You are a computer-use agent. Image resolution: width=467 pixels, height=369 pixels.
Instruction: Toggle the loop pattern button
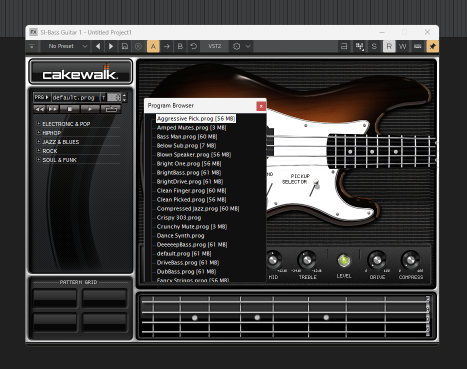tap(111, 109)
